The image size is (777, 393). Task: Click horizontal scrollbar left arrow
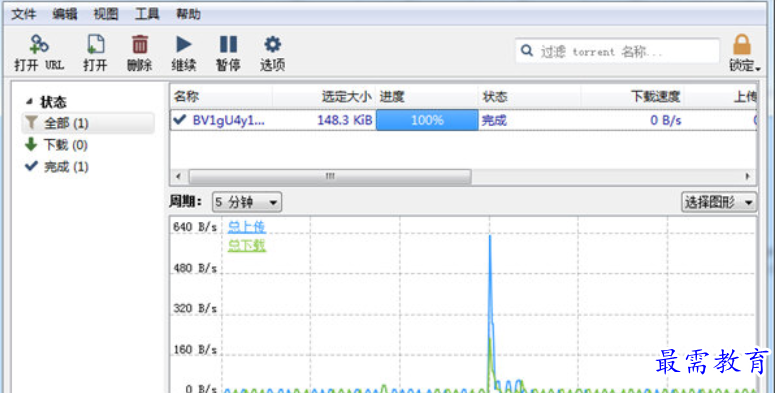pyautogui.click(x=178, y=176)
